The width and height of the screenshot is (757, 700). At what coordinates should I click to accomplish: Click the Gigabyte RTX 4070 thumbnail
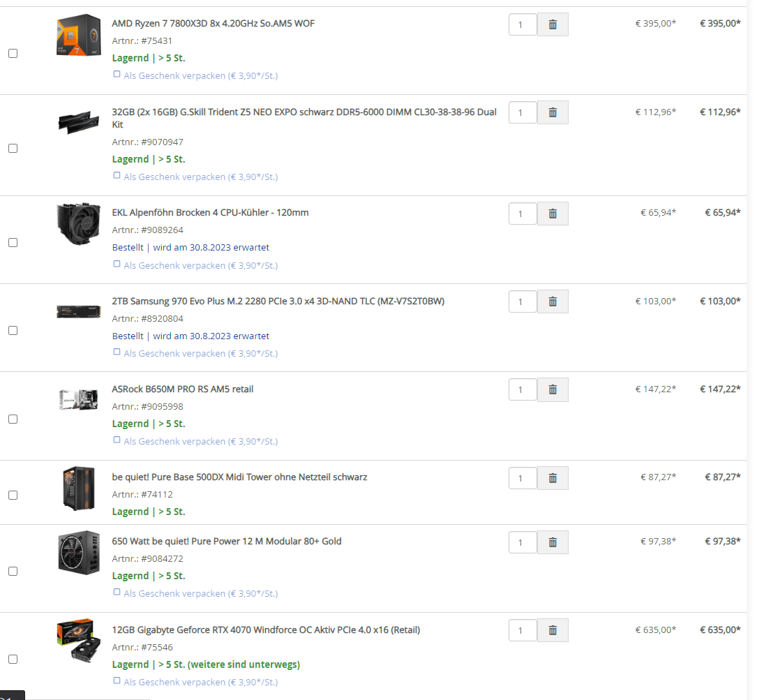79,641
